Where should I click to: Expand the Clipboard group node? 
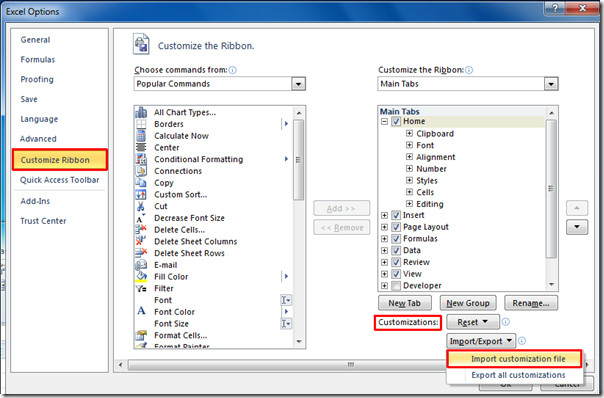coord(409,133)
